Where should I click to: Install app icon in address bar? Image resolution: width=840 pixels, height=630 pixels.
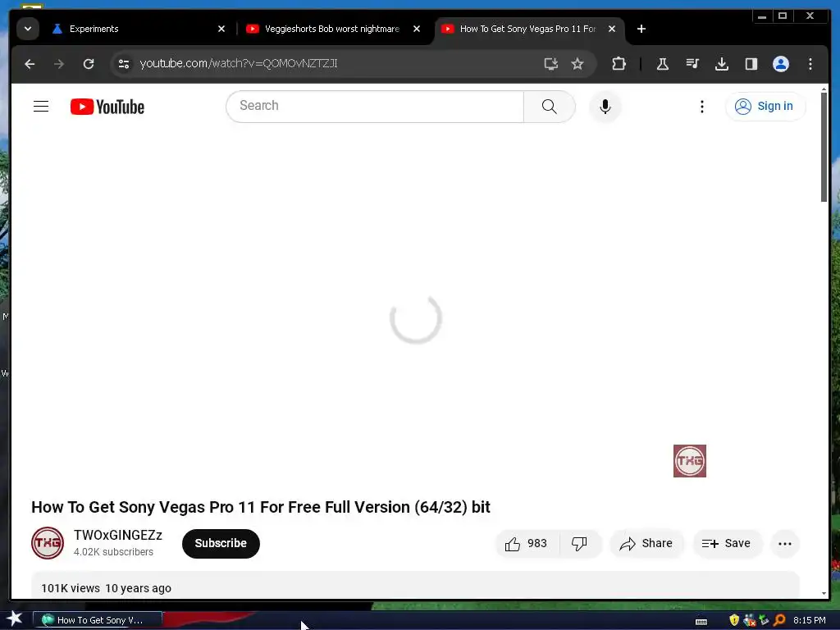pyautogui.click(x=550, y=64)
